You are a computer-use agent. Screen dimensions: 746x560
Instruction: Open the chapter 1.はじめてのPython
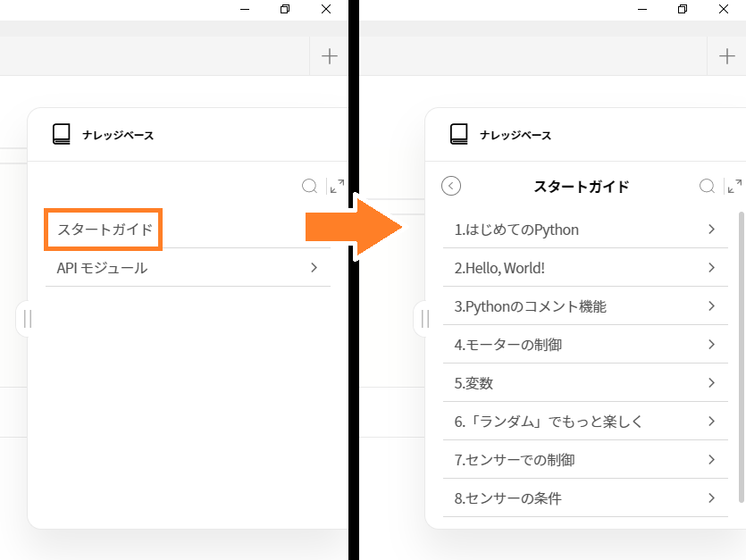(586, 230)
